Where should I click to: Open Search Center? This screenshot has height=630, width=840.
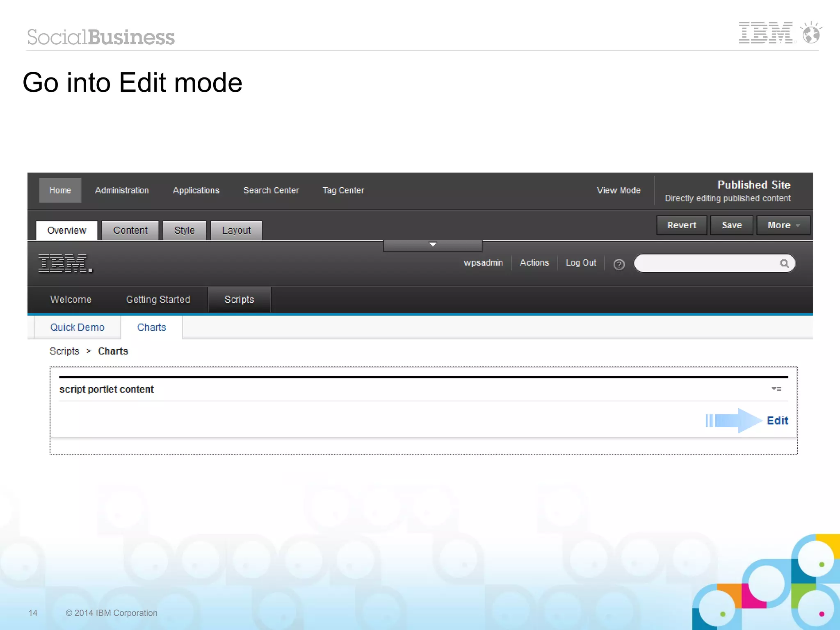[x=271, y=190]
